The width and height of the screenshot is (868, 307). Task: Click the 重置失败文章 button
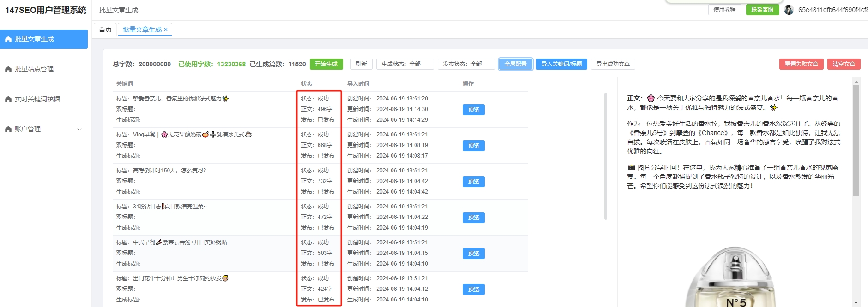point(802,64)
